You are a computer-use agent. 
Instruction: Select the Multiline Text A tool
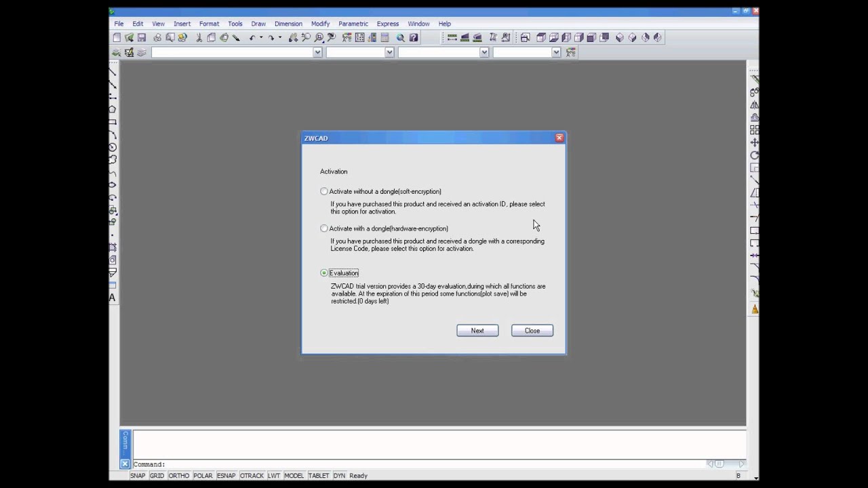[113, 298]
